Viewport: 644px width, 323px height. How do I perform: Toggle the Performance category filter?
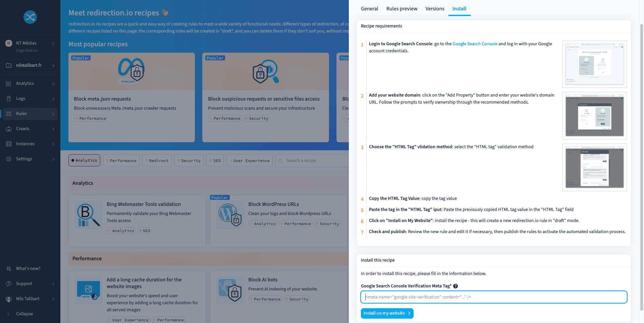[121, 161]
